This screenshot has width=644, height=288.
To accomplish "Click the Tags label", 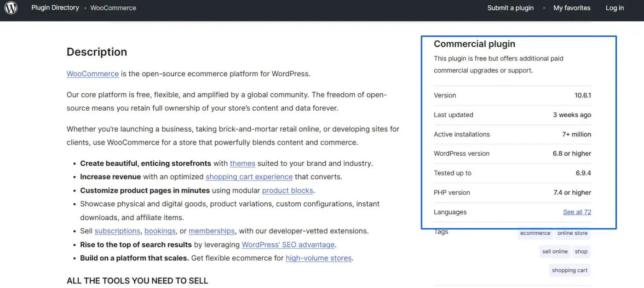I will click(x=441, y=232).
